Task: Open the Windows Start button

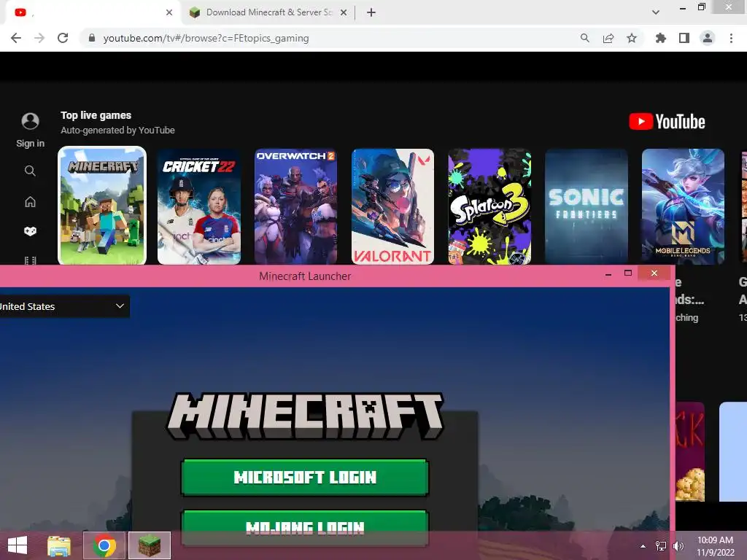Action: tap(18, 545)
